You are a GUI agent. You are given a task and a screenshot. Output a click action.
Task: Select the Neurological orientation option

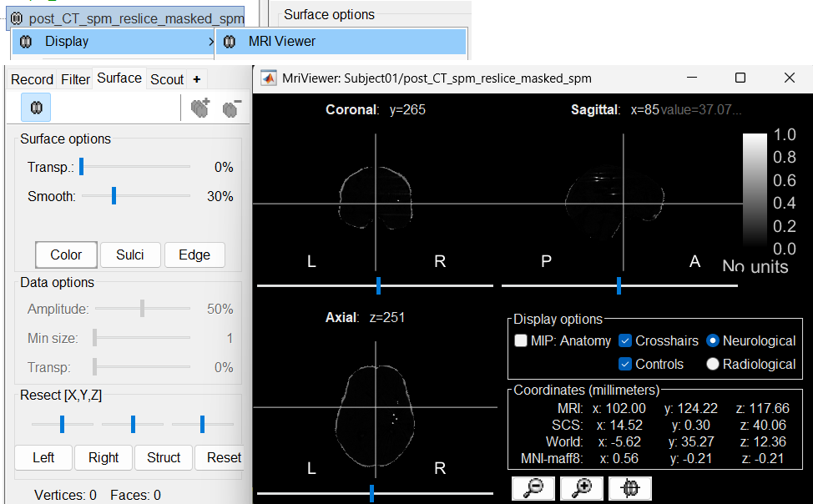pyautogui.click(x=713, y=340)
